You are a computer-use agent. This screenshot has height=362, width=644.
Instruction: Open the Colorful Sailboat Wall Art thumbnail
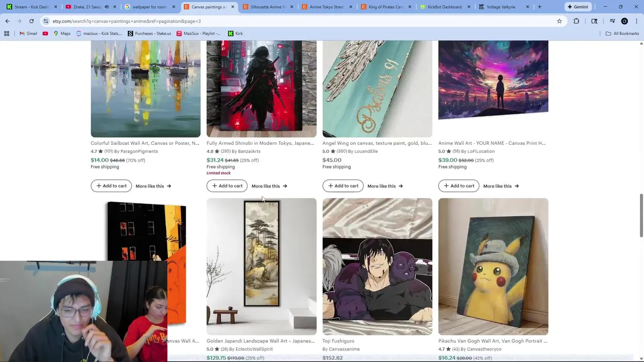click(145, 89)
